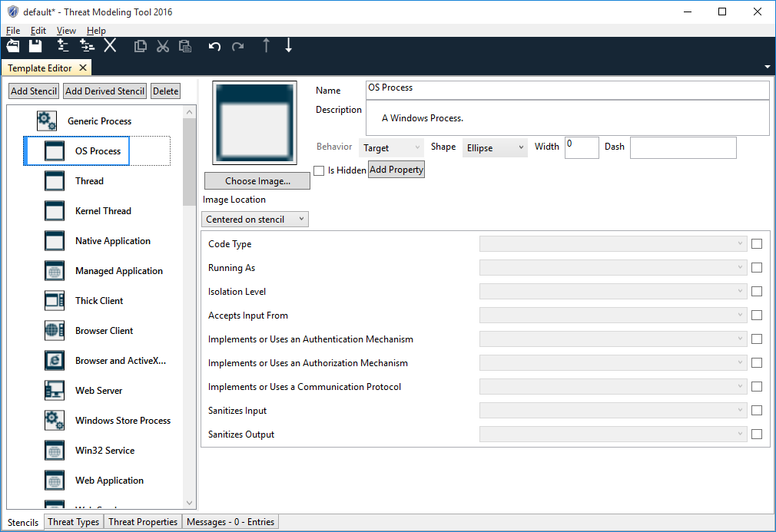
Task: Click the Move Down arrow icon
Action: [x=289, y=46]
